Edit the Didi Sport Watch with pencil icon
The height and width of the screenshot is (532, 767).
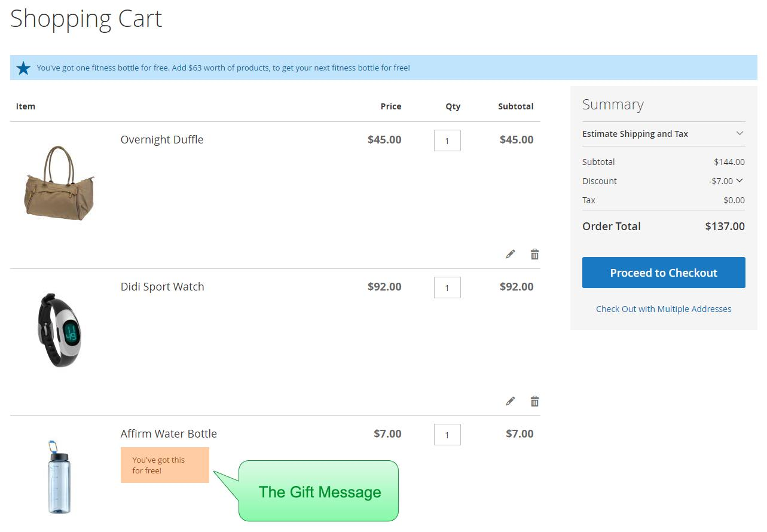click(x=510, y=401)
